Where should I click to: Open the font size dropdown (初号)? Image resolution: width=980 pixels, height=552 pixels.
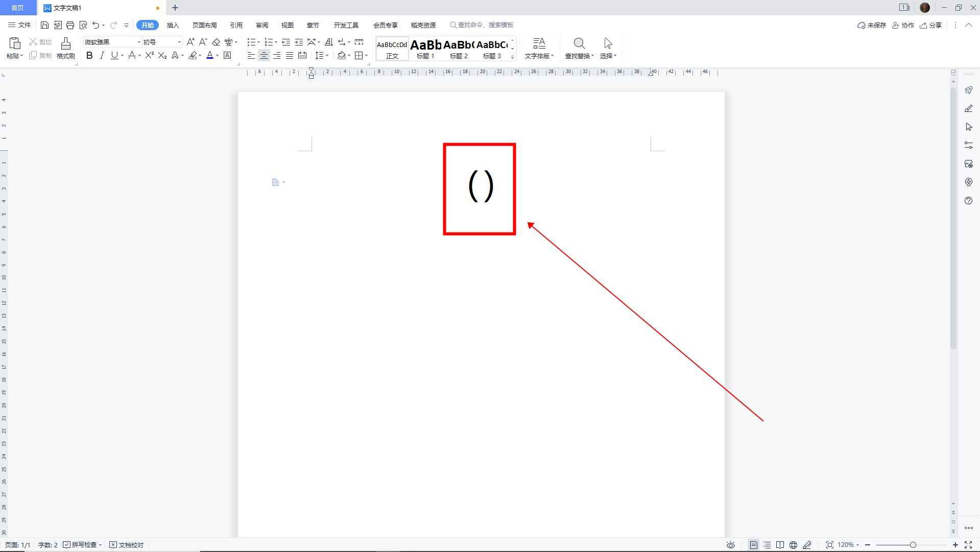179,42
